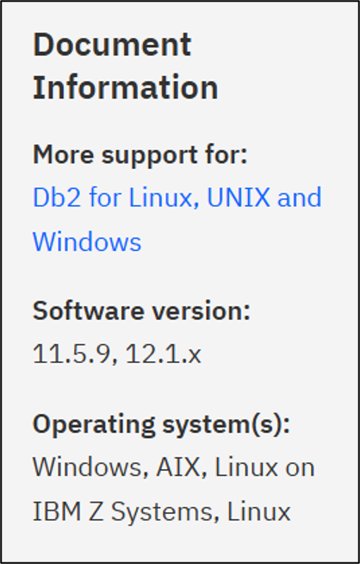Click the Operating system(s) label
Viewport: 360px width, 564px height.
(x=161, y=425)
